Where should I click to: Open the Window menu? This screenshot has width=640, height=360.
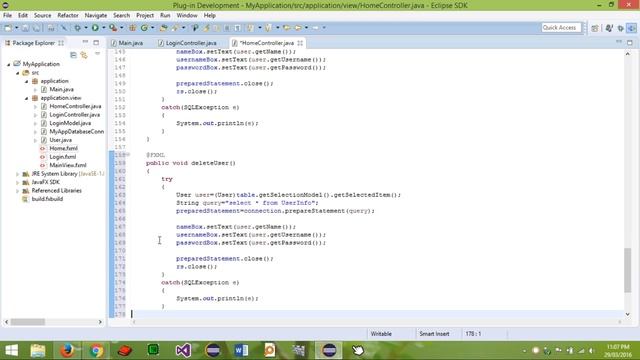[187, 15]
